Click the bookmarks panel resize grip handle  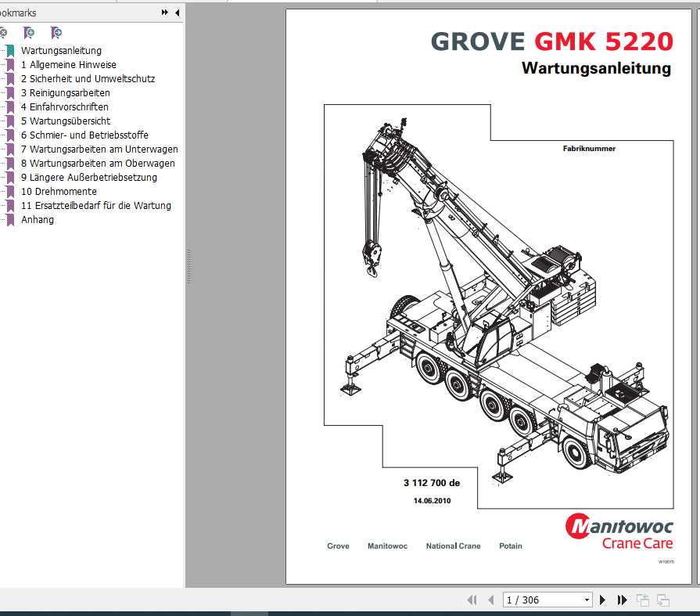point(190,267)
